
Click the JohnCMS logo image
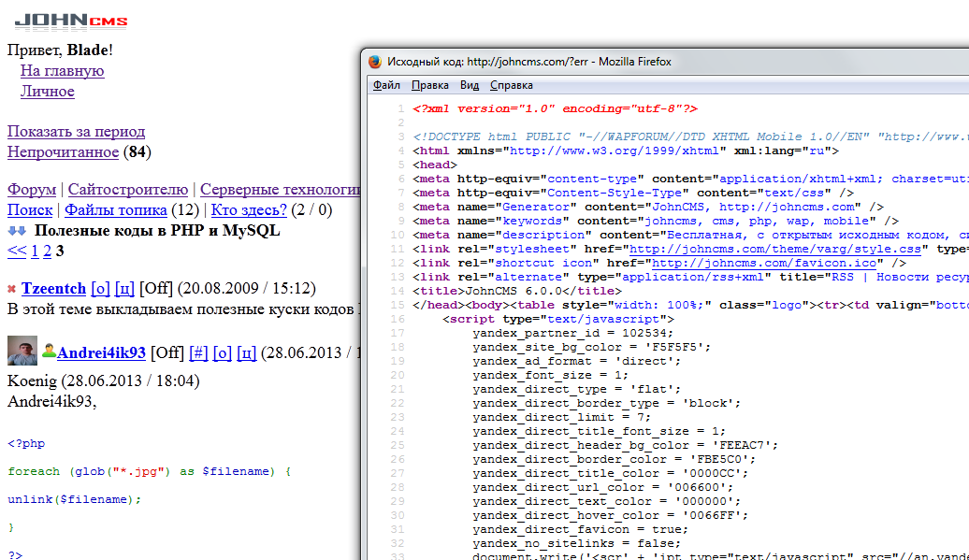71,21
